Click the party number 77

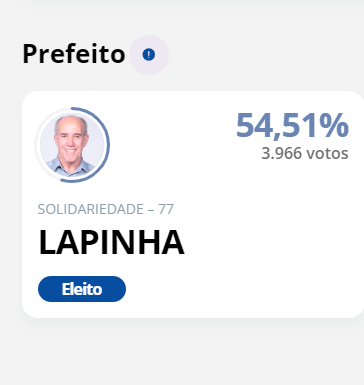tap(166, 209)
